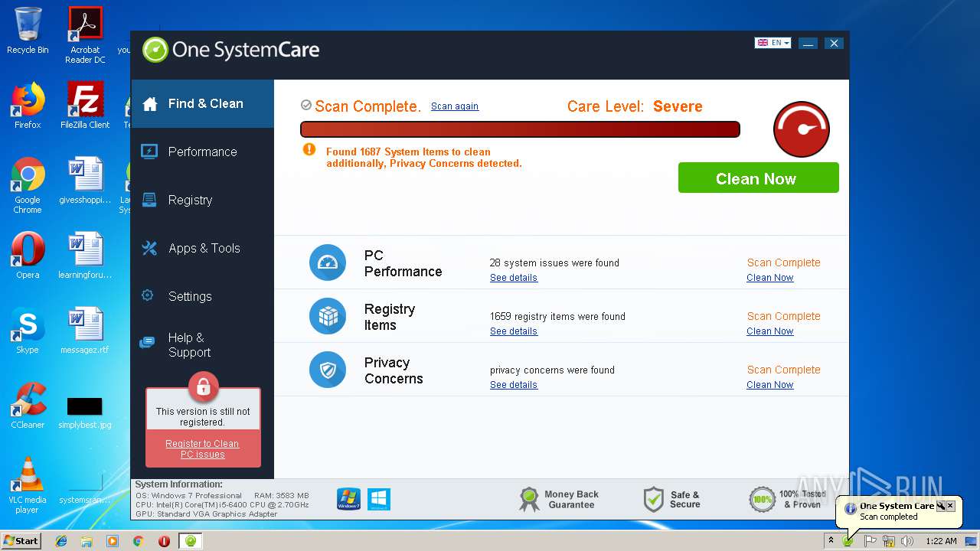
Task: Click the Care Level: Severe text
Action: (x=635, y=106)
